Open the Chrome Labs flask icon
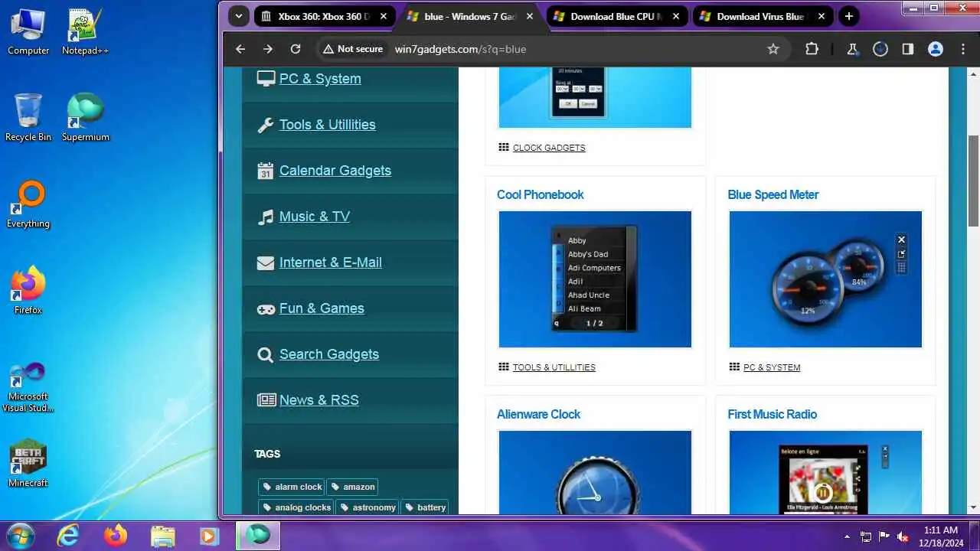This screenshot has height=551, width=980. coord(852,49)
